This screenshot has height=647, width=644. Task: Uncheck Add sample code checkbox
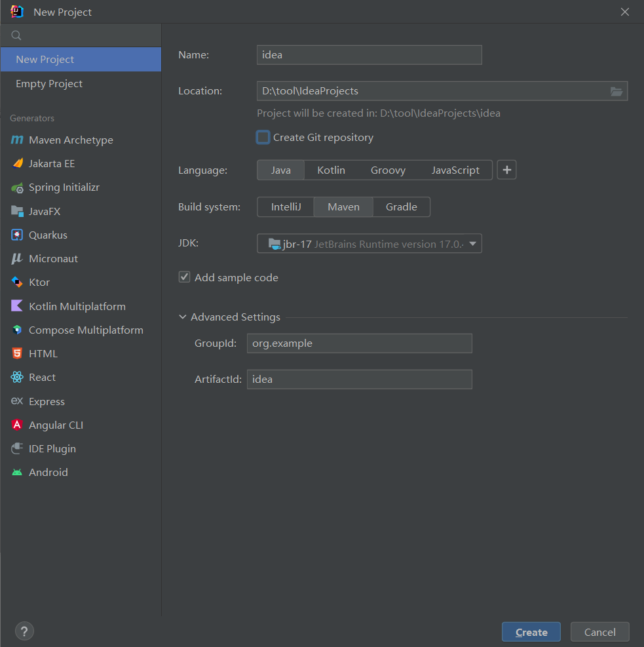point(185,277)
